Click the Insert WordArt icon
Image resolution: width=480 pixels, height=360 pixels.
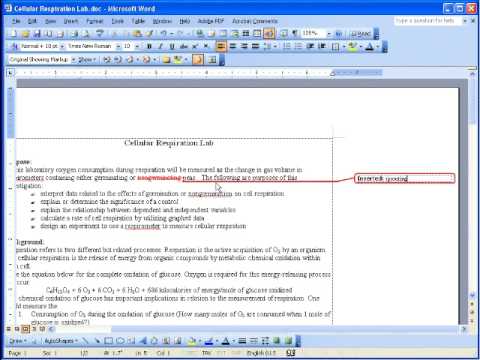pyautogui.click(x=143, y=341)
